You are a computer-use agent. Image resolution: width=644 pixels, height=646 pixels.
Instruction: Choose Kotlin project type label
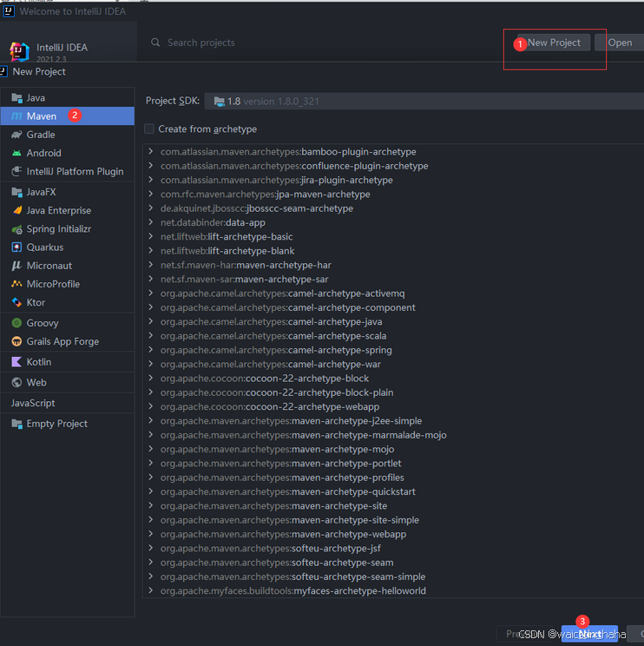click(39, 362)
